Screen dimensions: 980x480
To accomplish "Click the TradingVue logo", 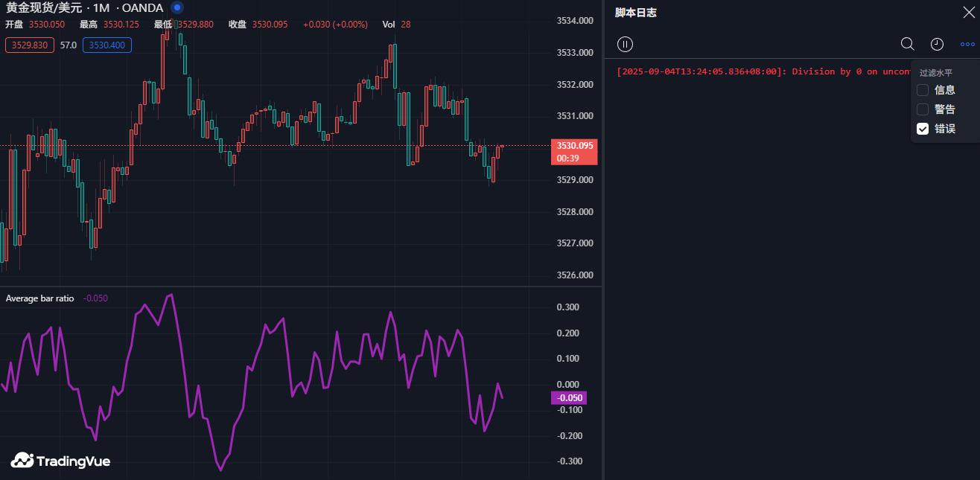I will click(60, 461).
